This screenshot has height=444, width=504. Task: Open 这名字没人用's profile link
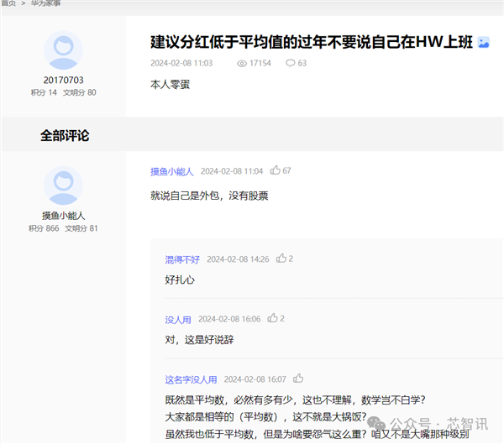pos(191,379)
